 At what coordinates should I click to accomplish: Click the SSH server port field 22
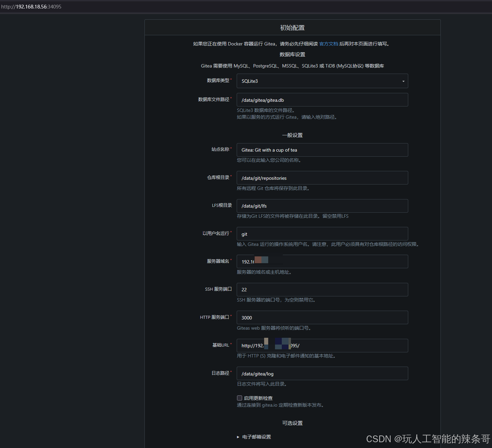[322, 290]
